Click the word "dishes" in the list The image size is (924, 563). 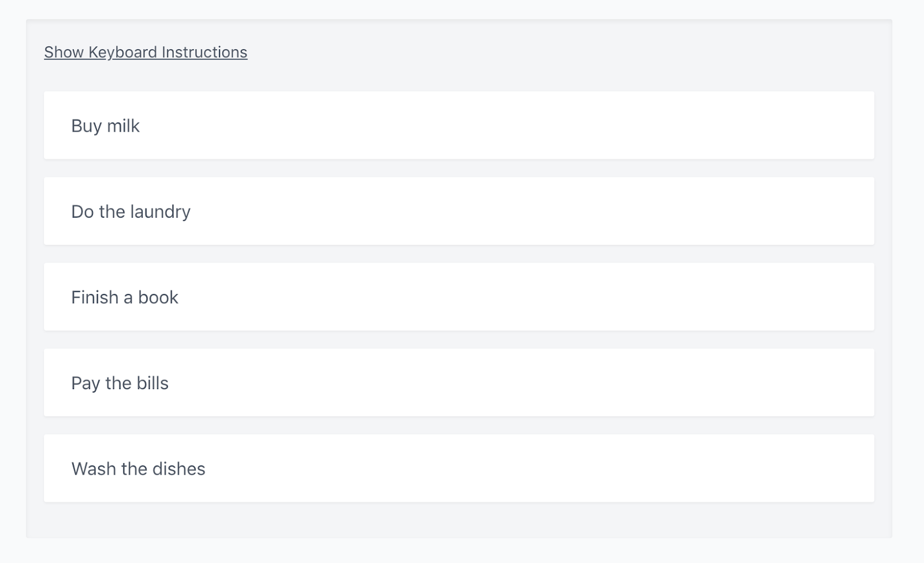178,469
